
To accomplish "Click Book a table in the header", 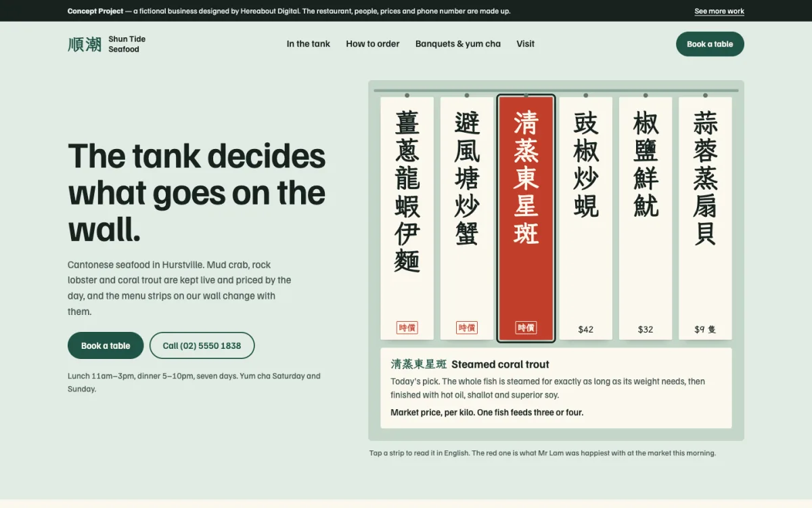I will click(x=710, y=44).
